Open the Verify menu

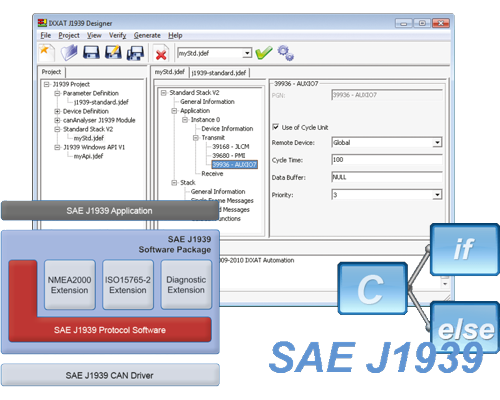[x=117, y=35]
